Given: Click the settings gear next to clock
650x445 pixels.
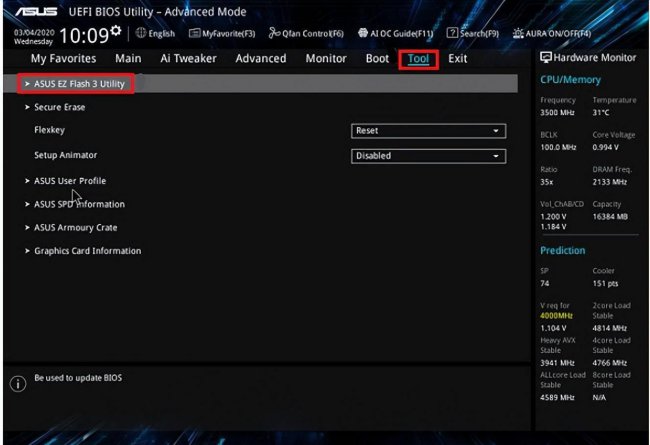Looking at the screenshot, I should [x=116, y=30].
